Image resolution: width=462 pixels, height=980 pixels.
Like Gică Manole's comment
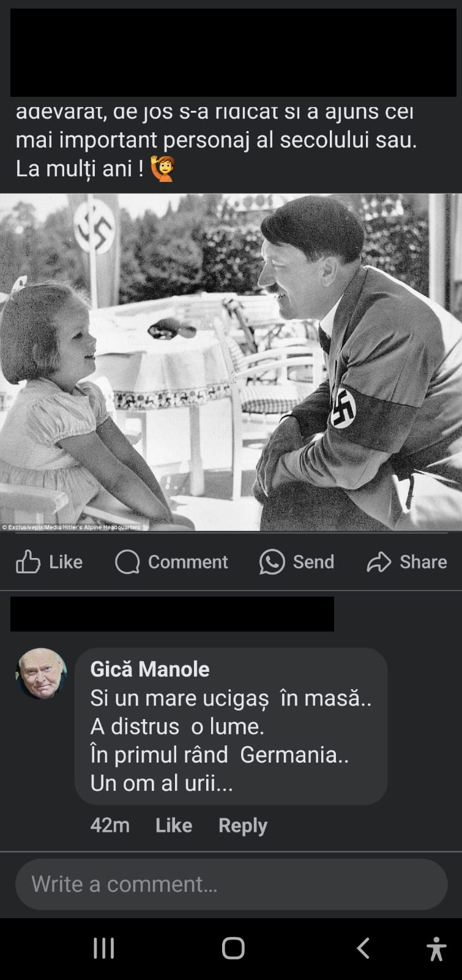coord(174,825)
